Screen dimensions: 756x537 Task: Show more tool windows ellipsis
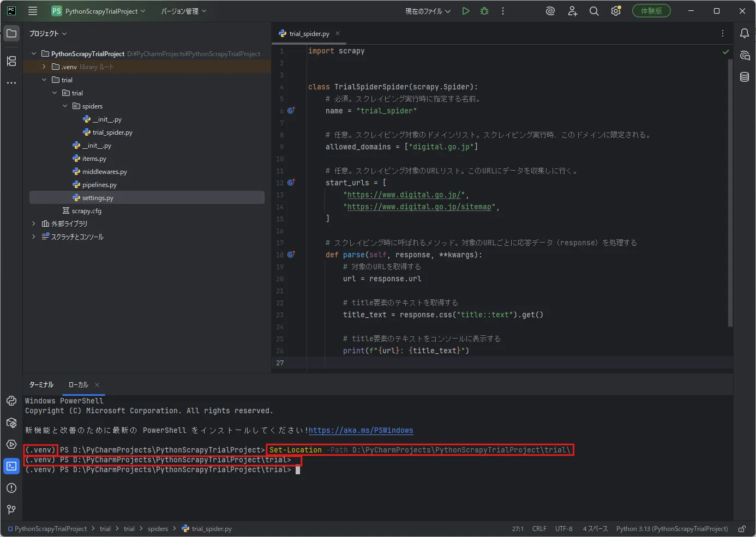11,83
